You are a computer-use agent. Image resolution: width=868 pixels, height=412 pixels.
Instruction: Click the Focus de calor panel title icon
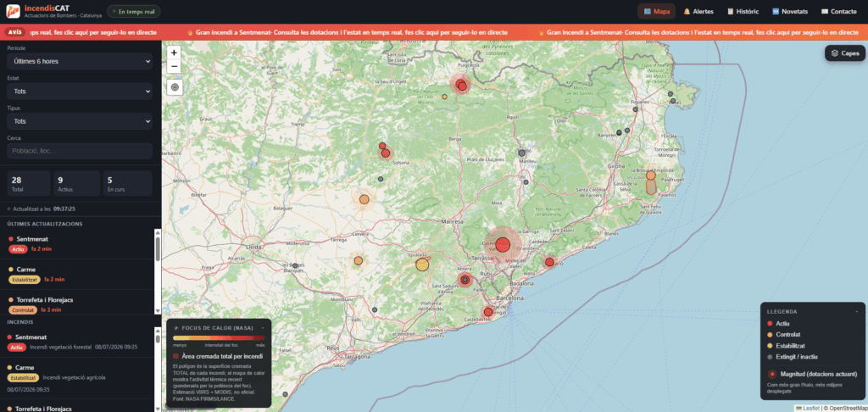point(176,328)
